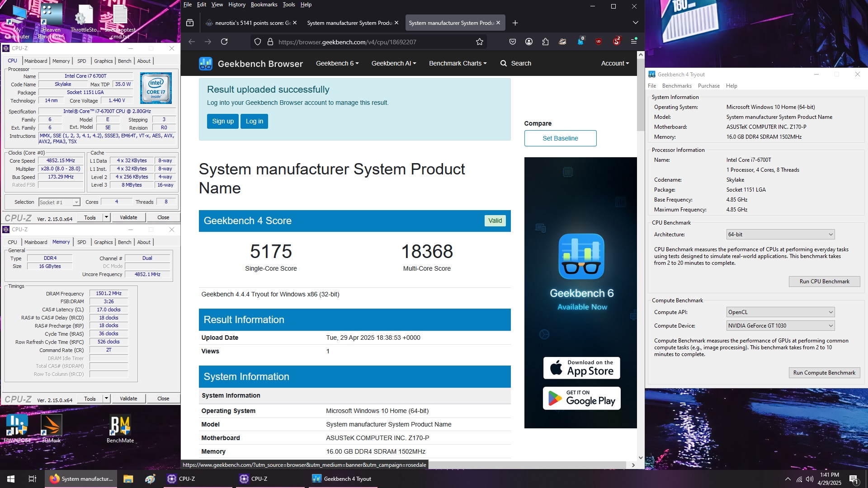This screenshot has height=488, width=868.
Task: Open the Firefox account icon
Action: [x=529, y=42]
